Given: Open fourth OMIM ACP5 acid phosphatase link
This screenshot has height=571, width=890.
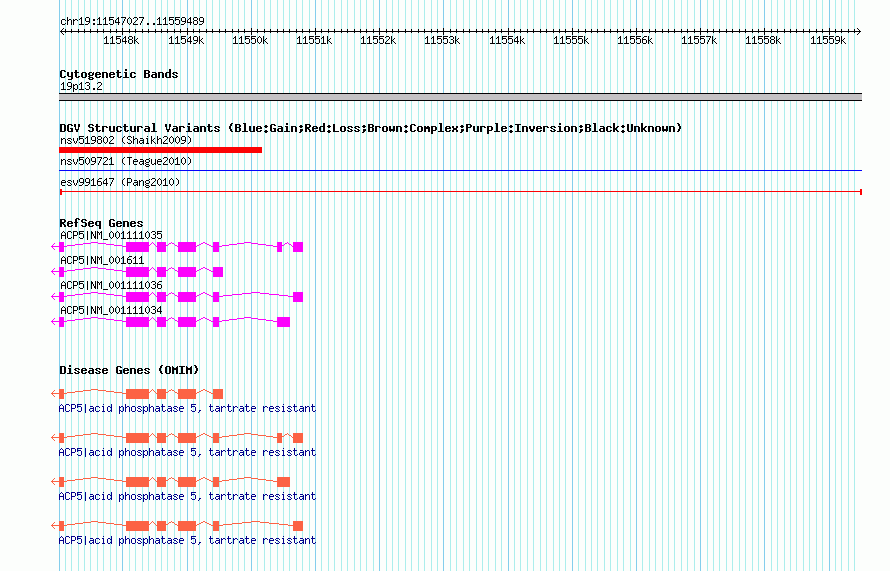Looking at the screenshot, I should coord(187,540).
